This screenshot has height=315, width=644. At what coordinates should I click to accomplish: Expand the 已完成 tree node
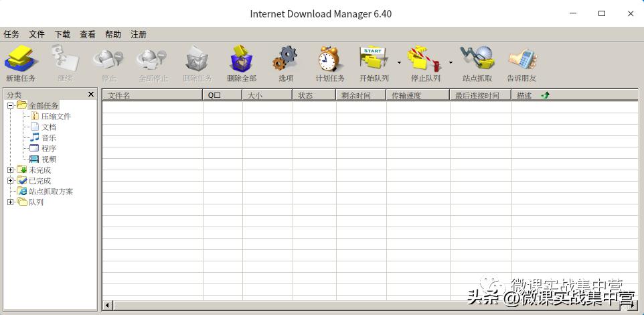pyautogui.click(x=10, y=180)
